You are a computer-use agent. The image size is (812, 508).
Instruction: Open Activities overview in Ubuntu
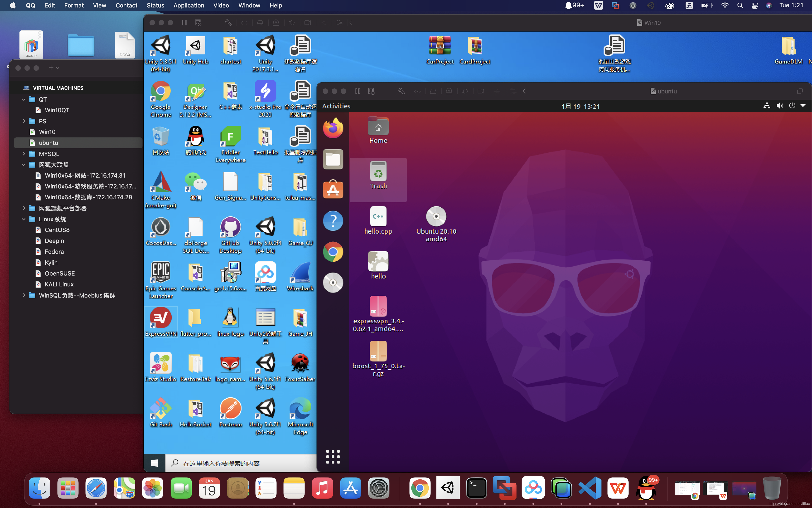point(336,106)
